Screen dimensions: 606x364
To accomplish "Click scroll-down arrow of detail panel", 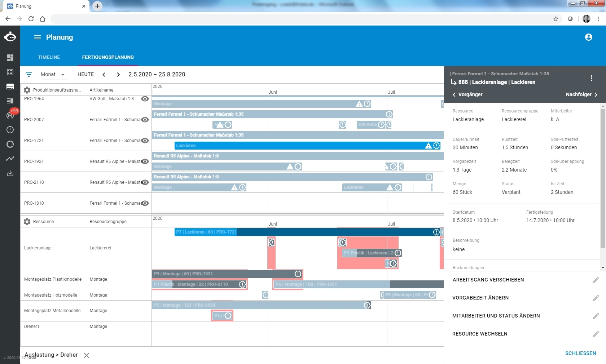I will coord(603,268).
